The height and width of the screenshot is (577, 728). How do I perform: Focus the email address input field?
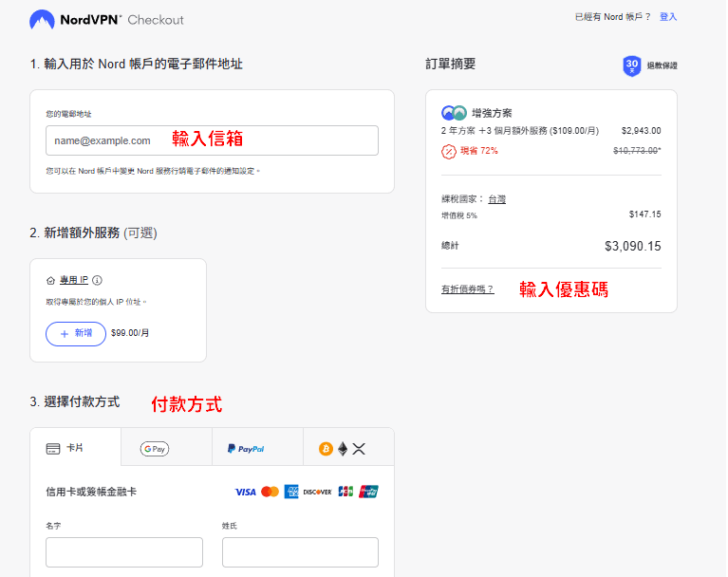click(x=212, y=140)
